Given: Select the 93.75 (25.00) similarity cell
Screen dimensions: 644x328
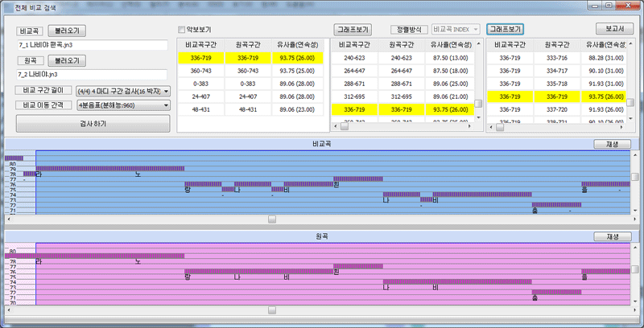Looking at the screenshot, I should tap(298, 71).
